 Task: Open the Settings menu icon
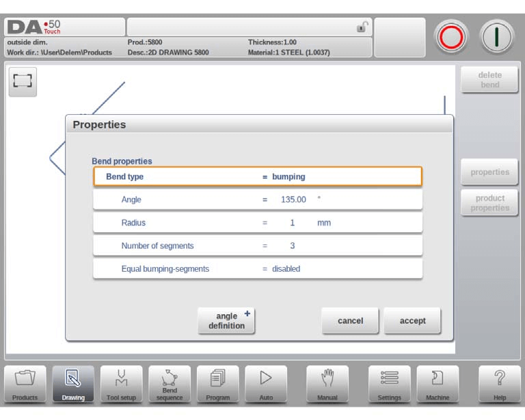[390, 384]
